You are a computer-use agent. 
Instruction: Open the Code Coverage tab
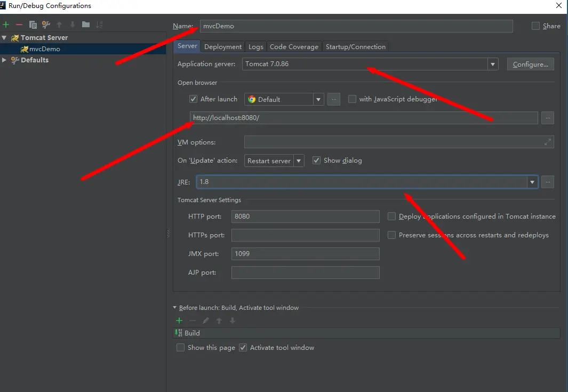[x=294, y=47]
